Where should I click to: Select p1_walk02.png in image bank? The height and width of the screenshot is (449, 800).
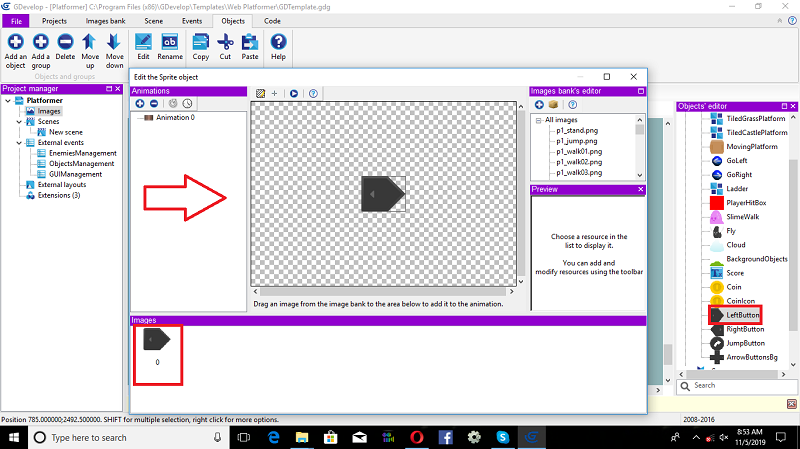579,162
